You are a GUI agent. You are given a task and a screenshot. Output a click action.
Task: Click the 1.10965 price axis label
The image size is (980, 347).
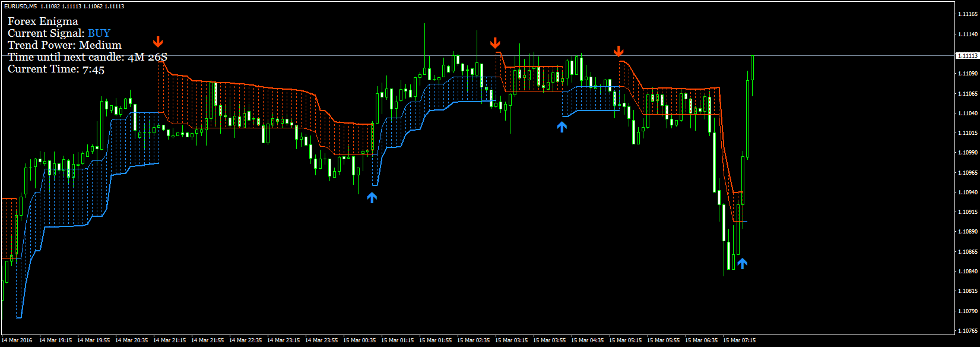[x=968, y=173]
